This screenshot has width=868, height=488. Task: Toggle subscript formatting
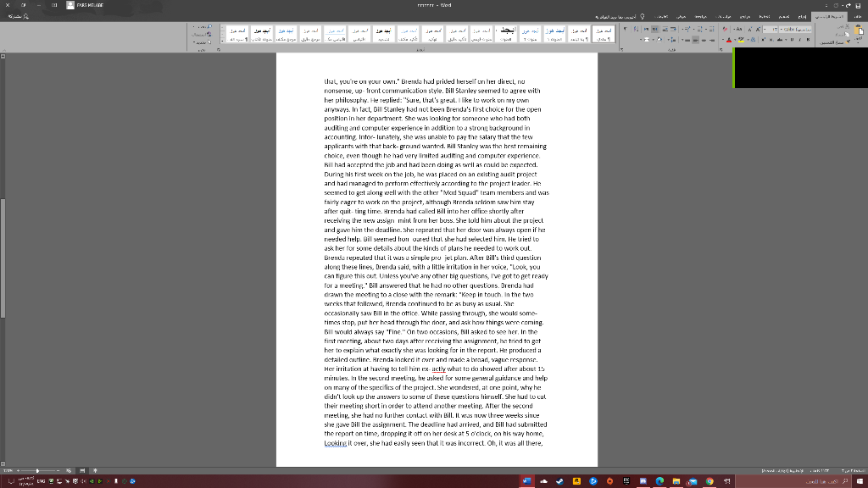[x=771, y=40]
